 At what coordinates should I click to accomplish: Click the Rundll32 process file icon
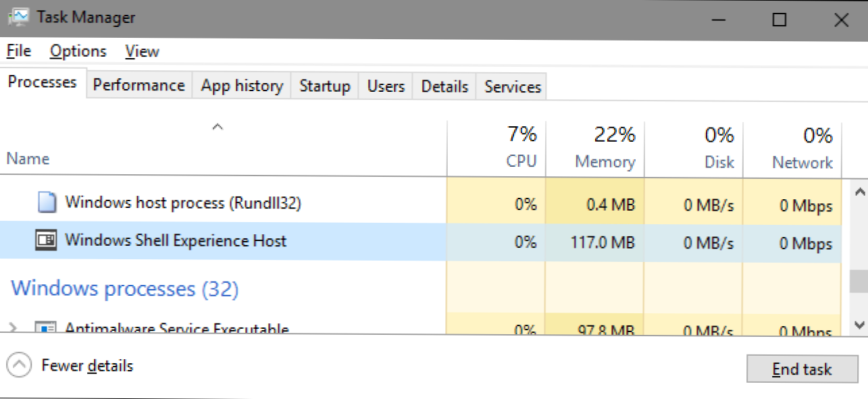click(x=46, y=203)
